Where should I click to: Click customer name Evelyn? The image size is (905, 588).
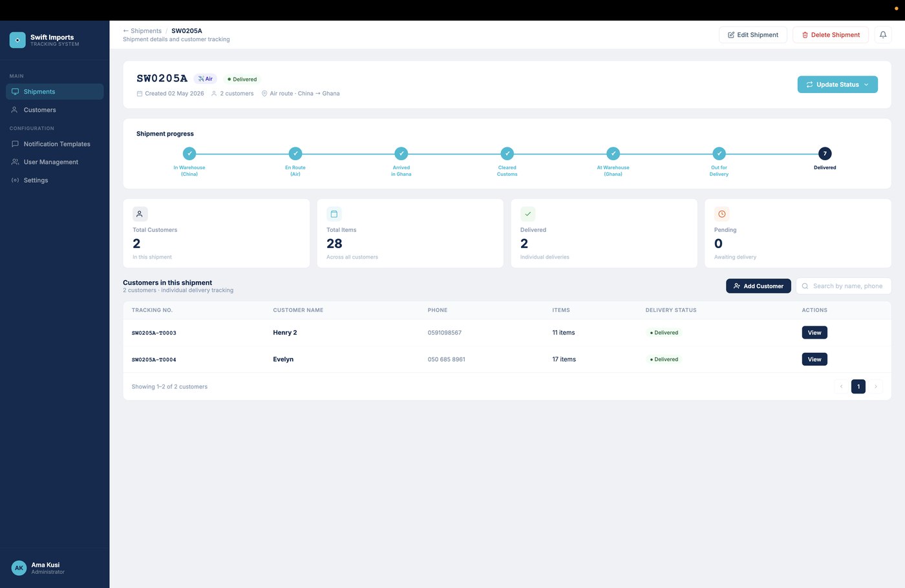point(283,359)
